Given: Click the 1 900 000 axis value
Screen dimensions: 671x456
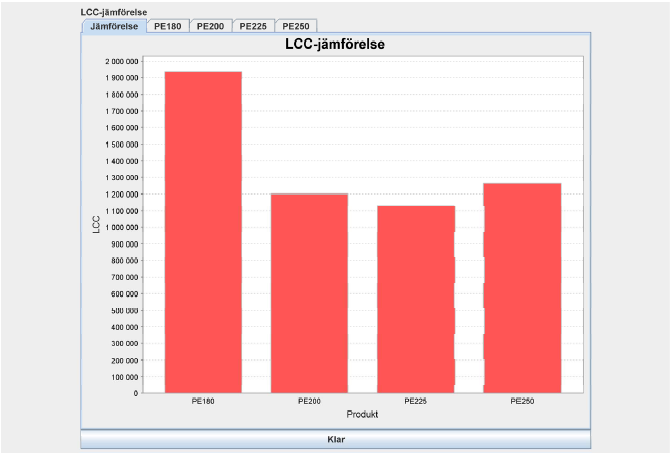Looking at the screenshot, I should coord(122,78).
